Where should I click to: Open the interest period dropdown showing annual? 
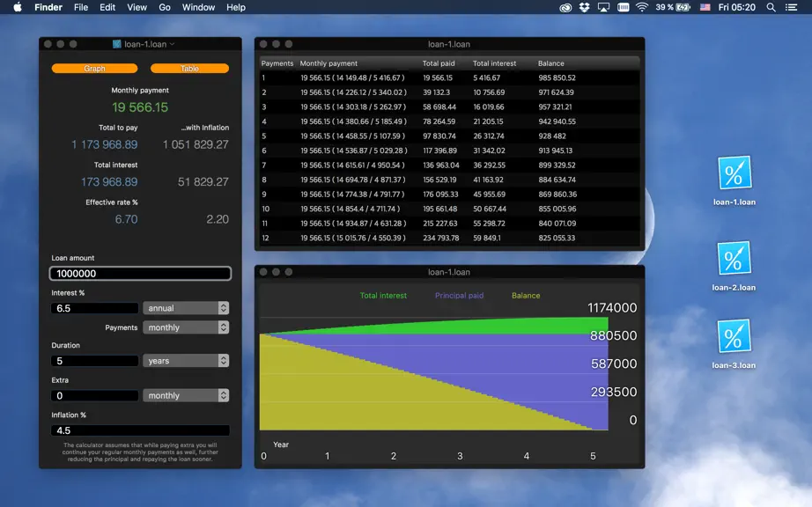point(186,308)
